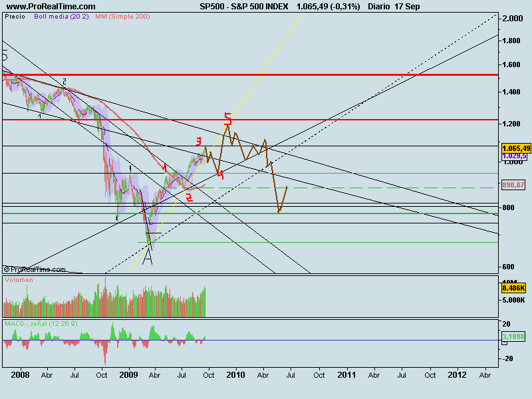
Task: Click the Abr label after 2012
Action: [485, 375]
